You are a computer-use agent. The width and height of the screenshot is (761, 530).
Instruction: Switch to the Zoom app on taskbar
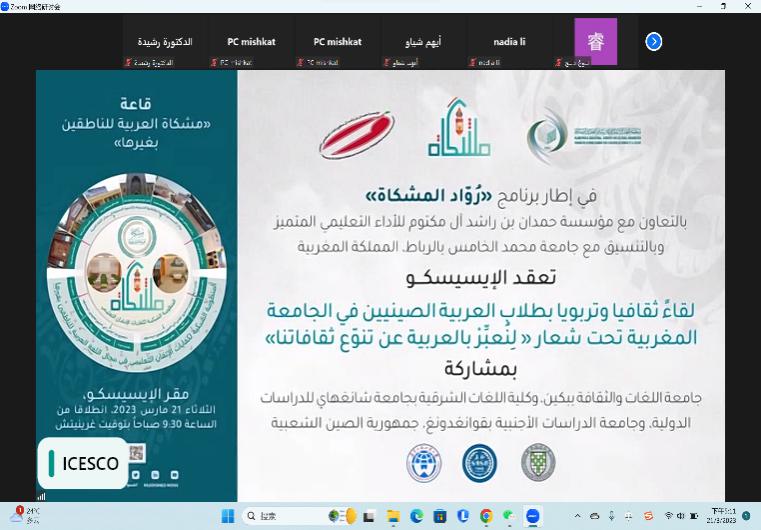click(x=533, y=516)
